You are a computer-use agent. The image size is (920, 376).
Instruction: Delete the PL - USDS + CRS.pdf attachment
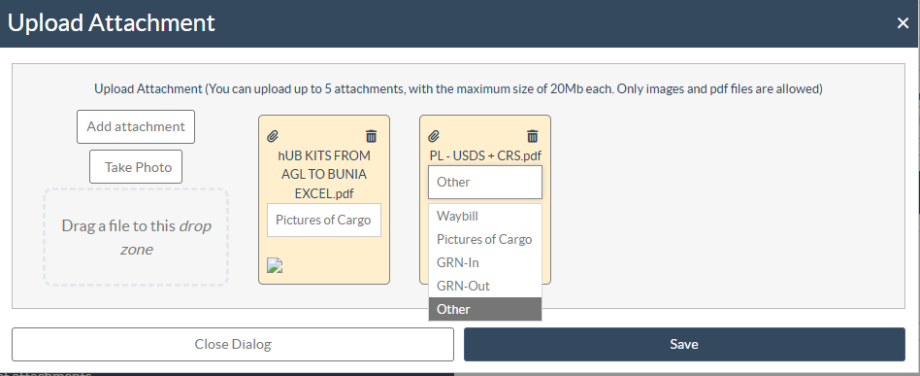pyautogui.click(x=532, y=136)
